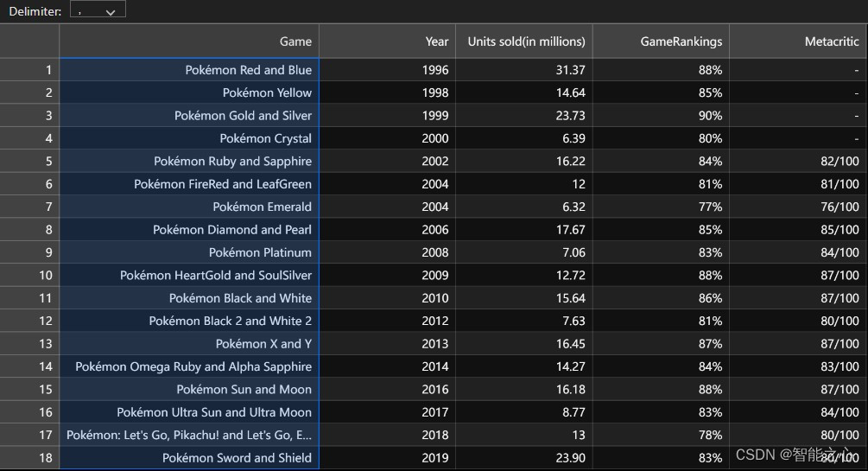Screen dimensions: 868x471
Task: Open the Delimiter dropdown
Action: tap(98, 10)
